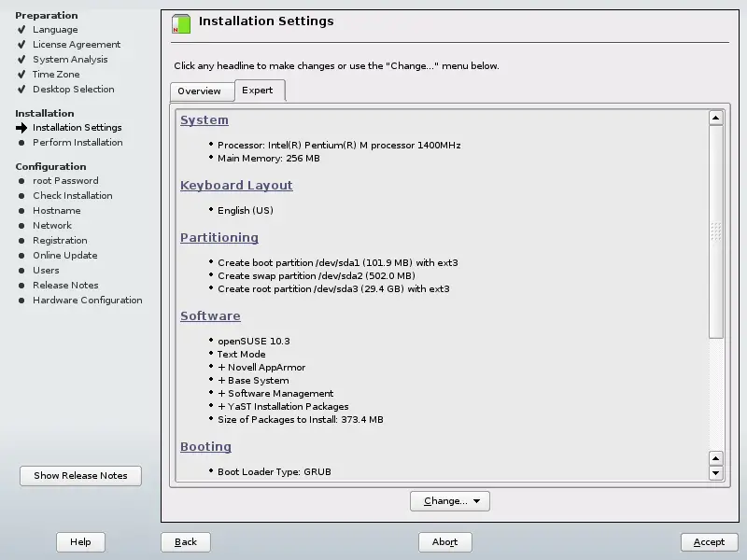Screen dimensions: 747x560
Task: Select the Expert tab
Action: [x=260, y=90]
